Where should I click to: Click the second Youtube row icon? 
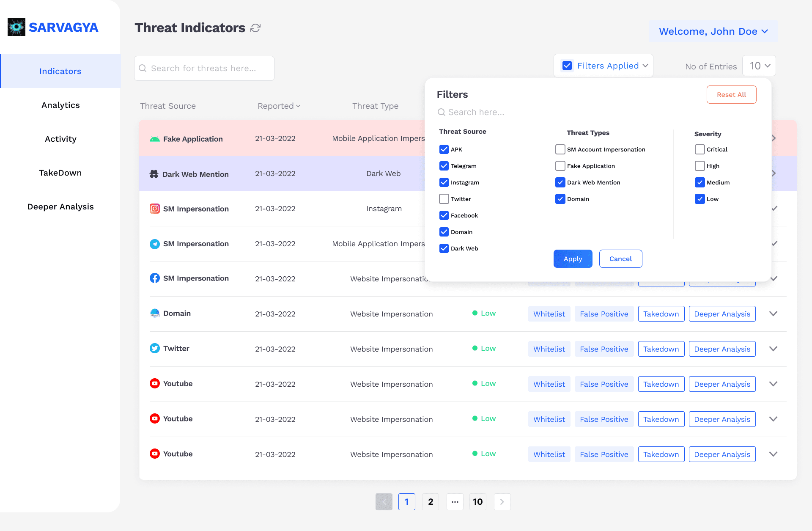click(155, 418)
